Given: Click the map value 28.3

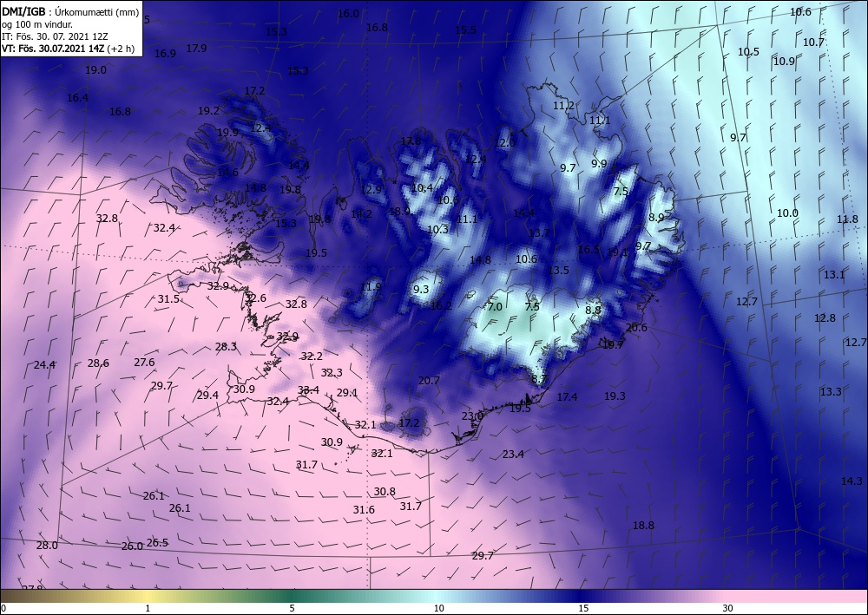Looking at the screenshot, I should (226, 347).
